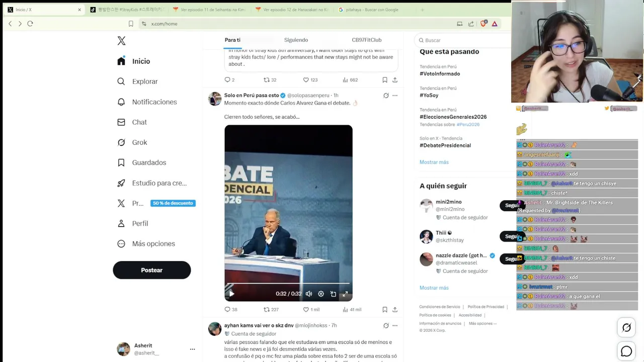Open more options on ayhan kams post

point(395,326)
